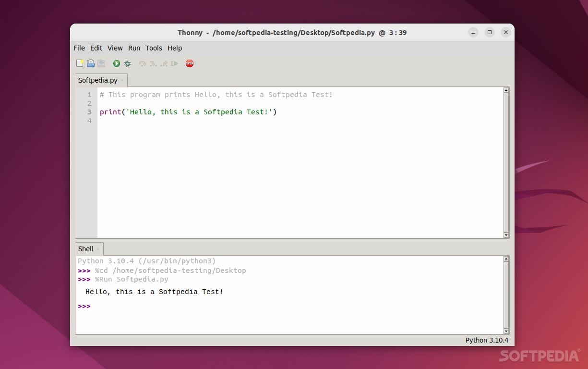
Task: Close the Thonny window
Action: click(506, 32)
